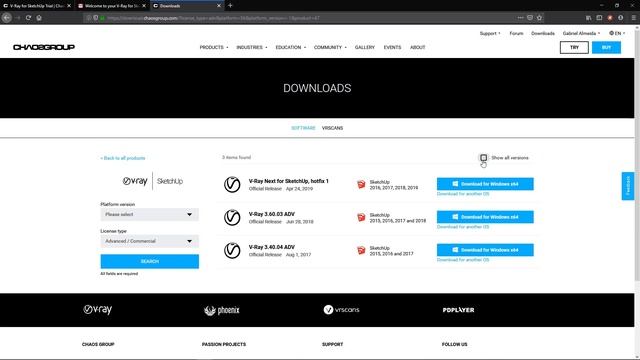
Task: Download V-Ray Next hotfix 1 for Windows x64
Action: pyautogui.click(x=485, y=184)
